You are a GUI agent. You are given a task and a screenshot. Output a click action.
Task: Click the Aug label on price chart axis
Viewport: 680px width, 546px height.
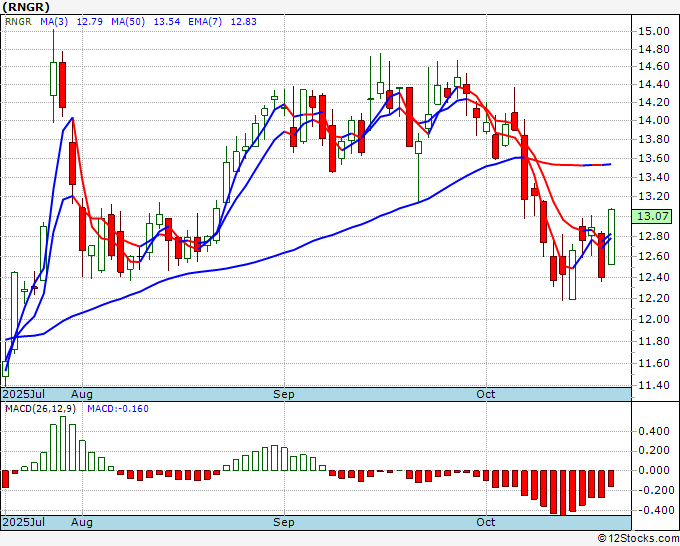point(82,395)
